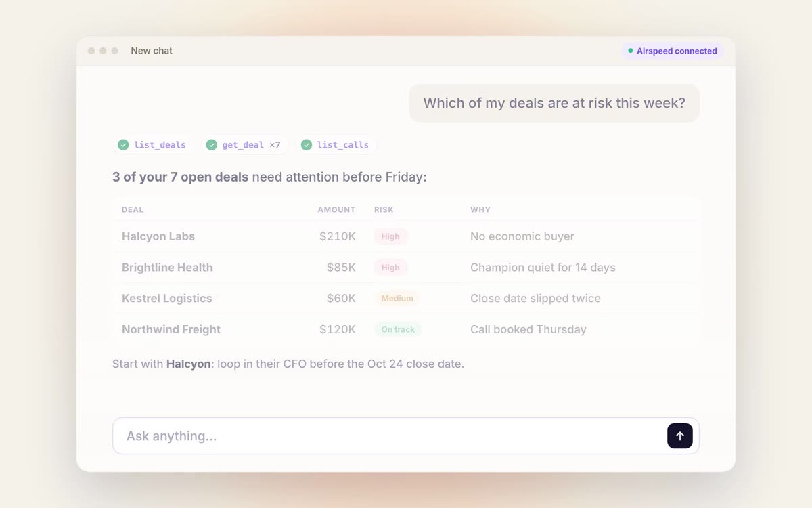Image resolution: width=812 pixels, height=508 pixels.
Task: Click the WHY column header
Action: click(480, 209)
